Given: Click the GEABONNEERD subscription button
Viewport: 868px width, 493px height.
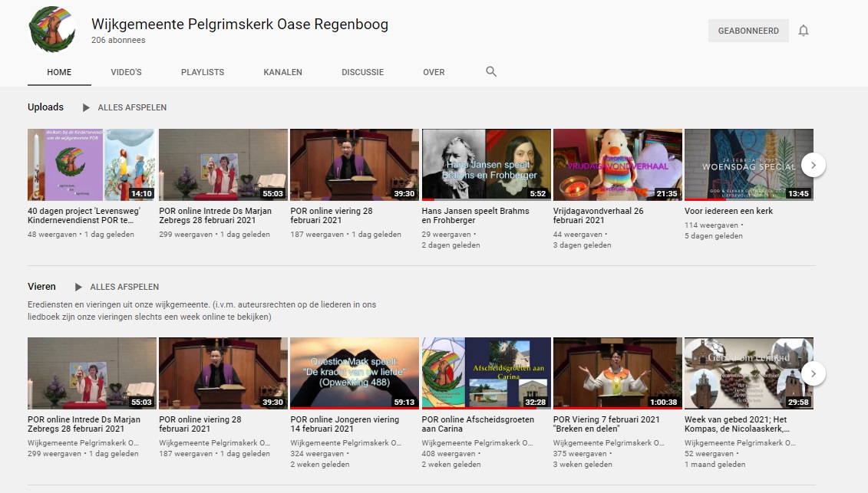Looking at the screenshot, I should click(748, 31).
